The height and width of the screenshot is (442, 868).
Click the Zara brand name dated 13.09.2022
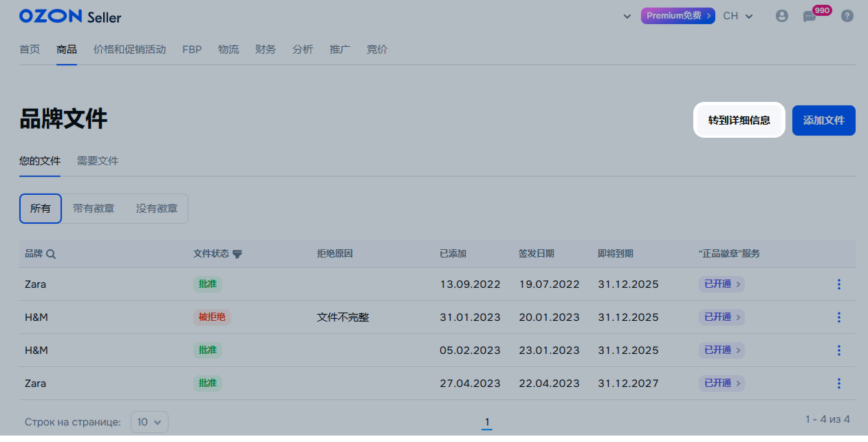click(36, 284)
